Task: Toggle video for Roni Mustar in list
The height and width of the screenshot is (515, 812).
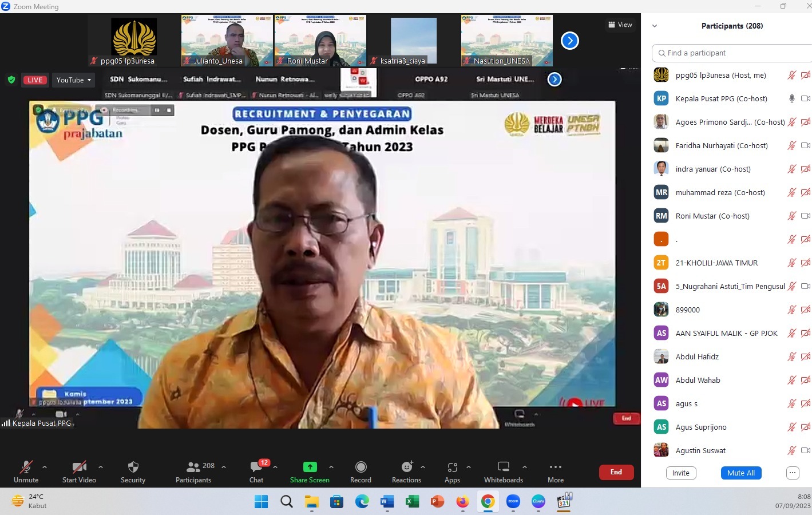Action: pyautogui.click(x=806, y=216)
